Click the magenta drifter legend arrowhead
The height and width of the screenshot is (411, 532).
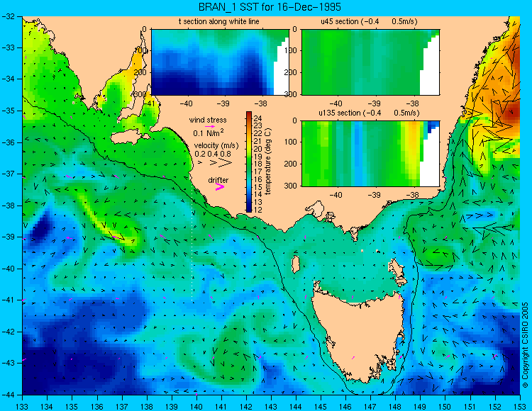[220, 186]
